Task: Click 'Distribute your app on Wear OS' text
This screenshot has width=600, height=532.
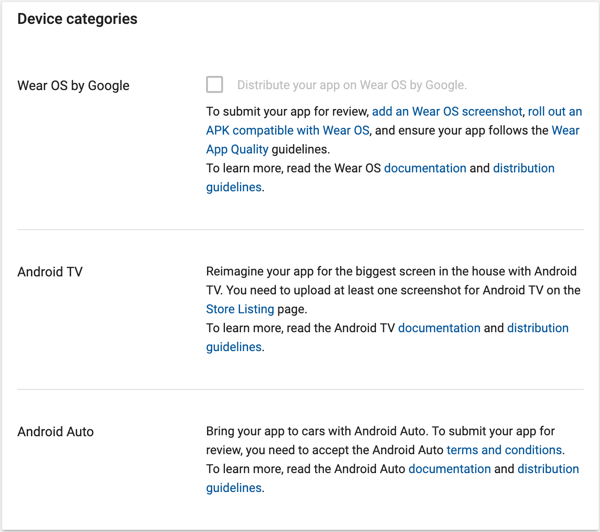Action: [352, 85]
